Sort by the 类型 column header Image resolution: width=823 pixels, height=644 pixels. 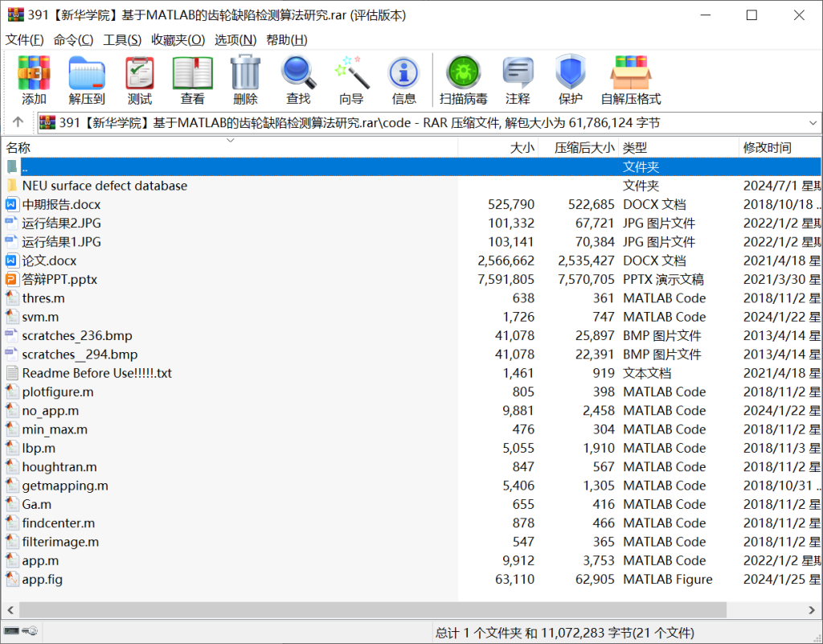pyautogui.click(x=678, y=147)
